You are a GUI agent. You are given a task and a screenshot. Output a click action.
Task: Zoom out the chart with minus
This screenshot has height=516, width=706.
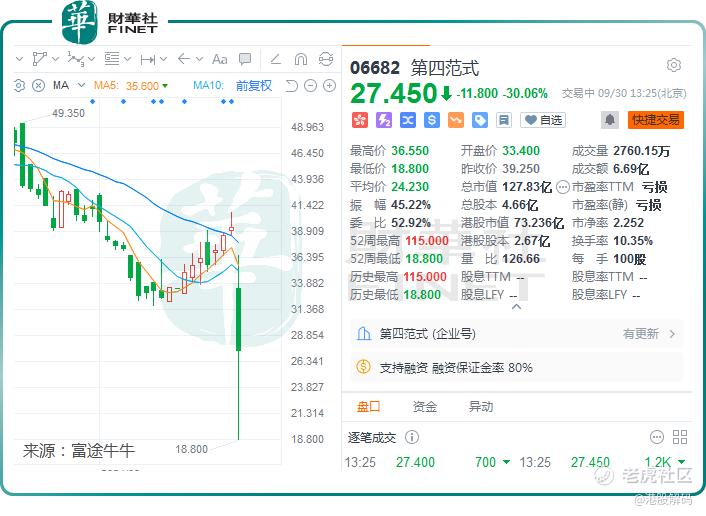click(310, 85)
